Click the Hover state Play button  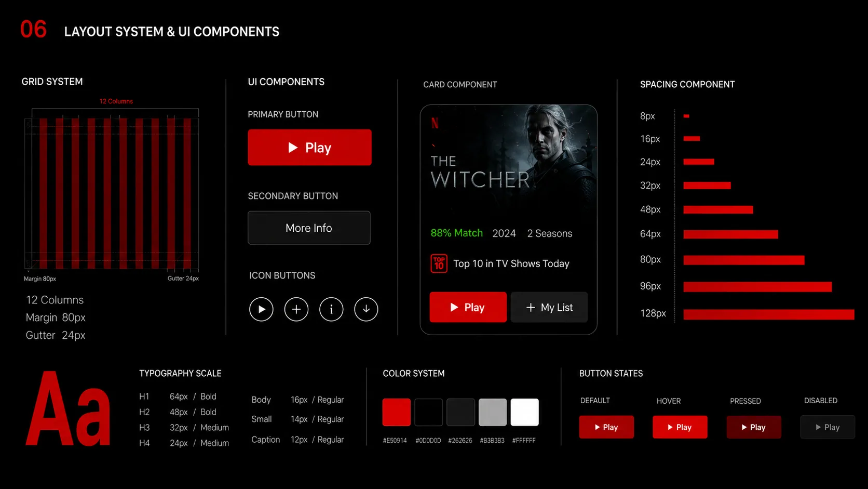(x=680, y=427)
